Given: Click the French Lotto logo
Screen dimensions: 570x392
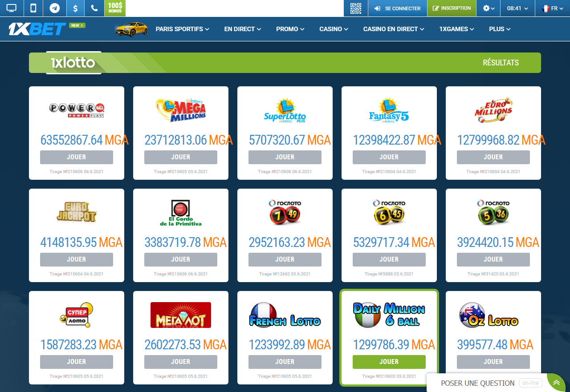Looking at the screenshot, I should (x=285, y=315).
